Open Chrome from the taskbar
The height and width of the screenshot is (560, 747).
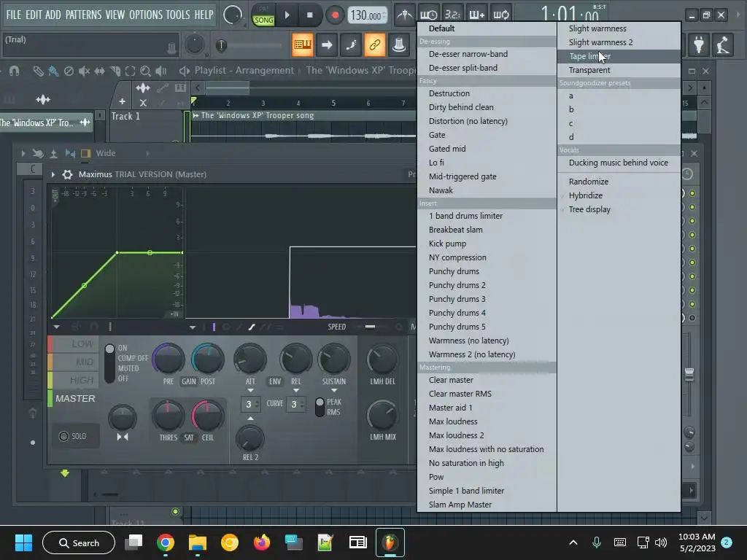[x=166, y=542]
